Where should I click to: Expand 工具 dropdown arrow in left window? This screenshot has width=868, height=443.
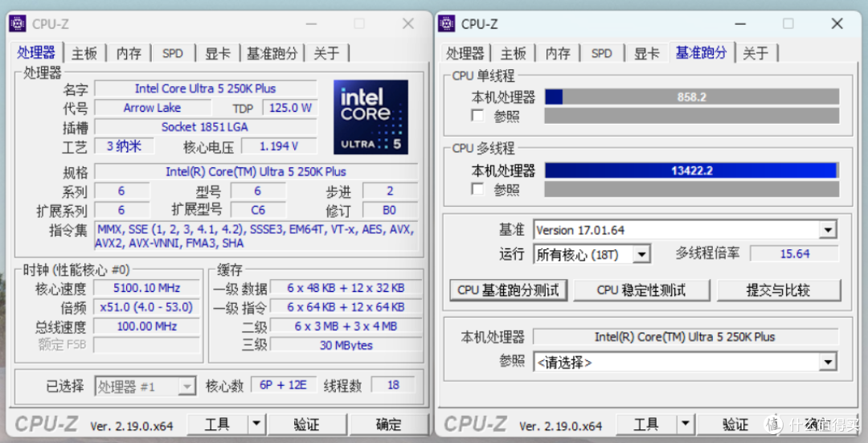pyautogui.click(x=256, y=425)
